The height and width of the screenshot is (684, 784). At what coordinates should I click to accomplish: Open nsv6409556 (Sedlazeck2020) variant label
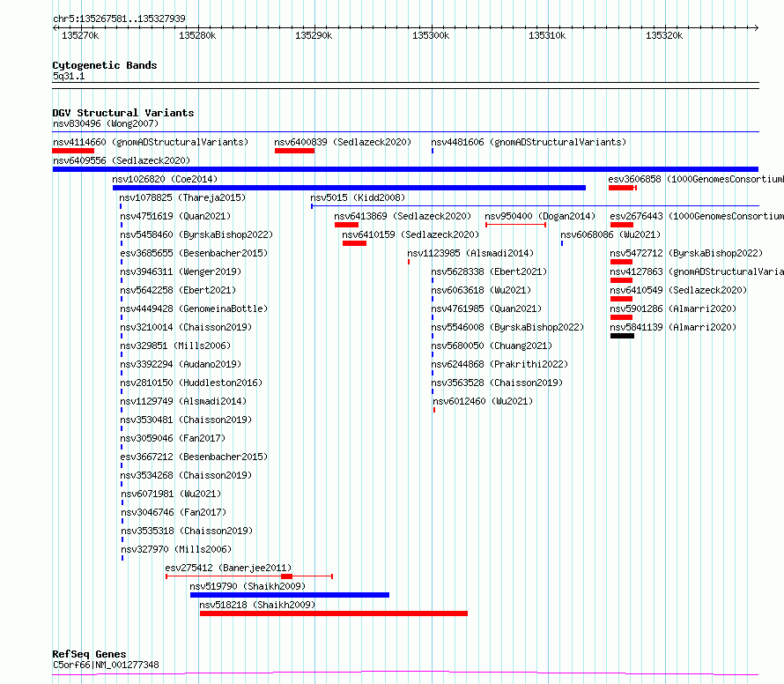(122, 160)
